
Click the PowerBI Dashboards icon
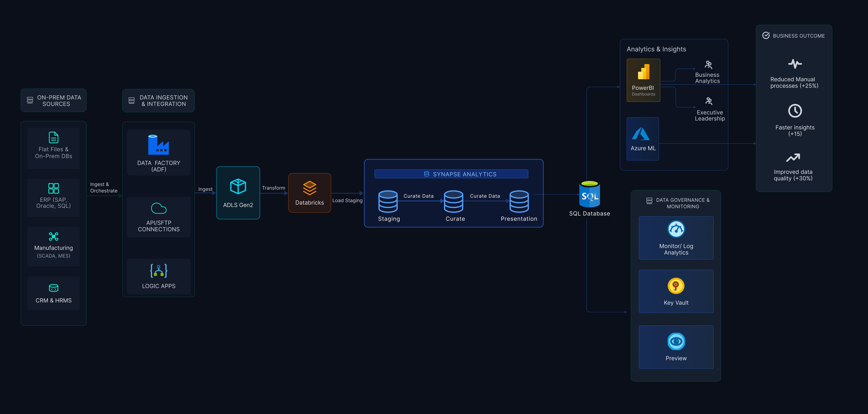tap(643, 72)
